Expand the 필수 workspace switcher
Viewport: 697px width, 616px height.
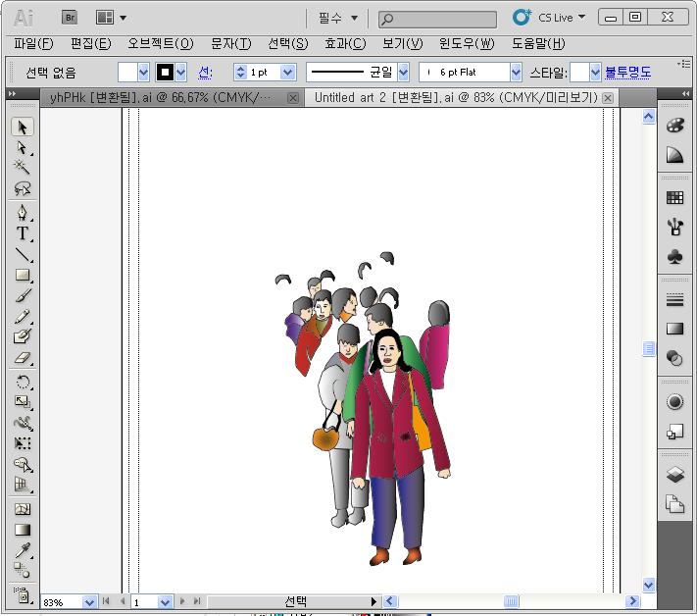[338, 18]
